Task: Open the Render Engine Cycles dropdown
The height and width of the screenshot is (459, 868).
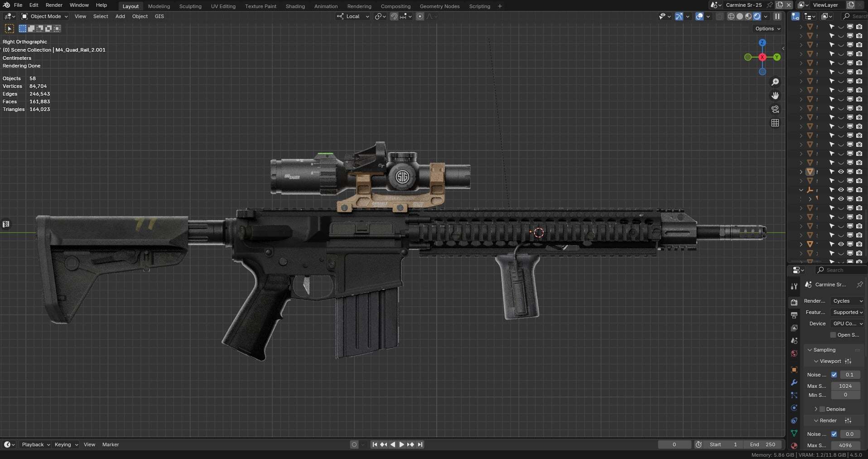Action: (x=847, y=301)
